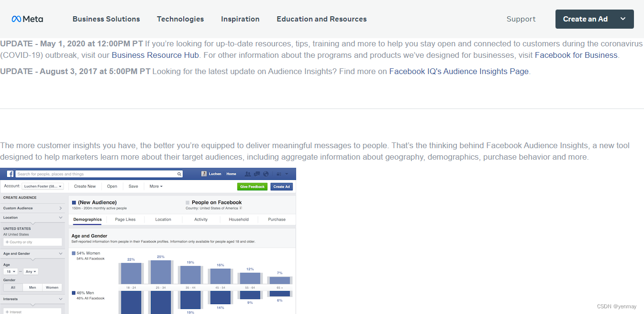The height and width of the screenshot is (314, 644).
Task: Switch to the Location tab beside Page Likes
Action: (x=163, y=219)
